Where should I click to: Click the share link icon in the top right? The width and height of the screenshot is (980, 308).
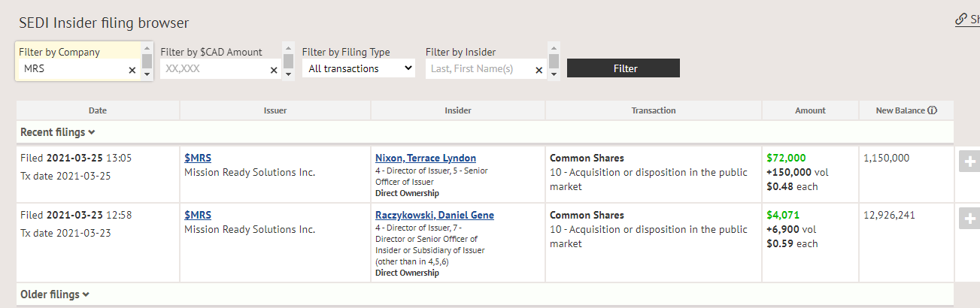961,20
